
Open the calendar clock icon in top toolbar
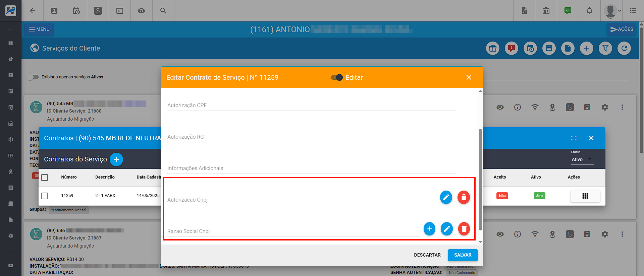click(x=76, y=11)
